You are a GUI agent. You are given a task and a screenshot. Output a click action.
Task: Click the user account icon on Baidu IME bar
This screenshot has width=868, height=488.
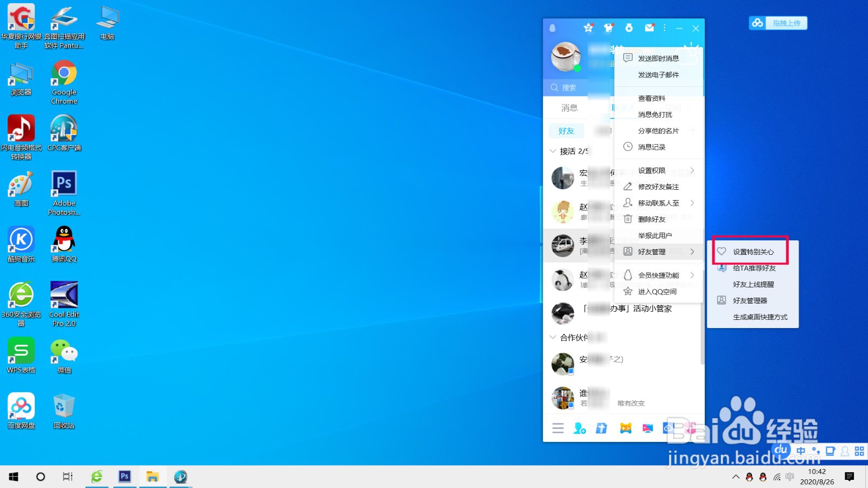(845, 451)
